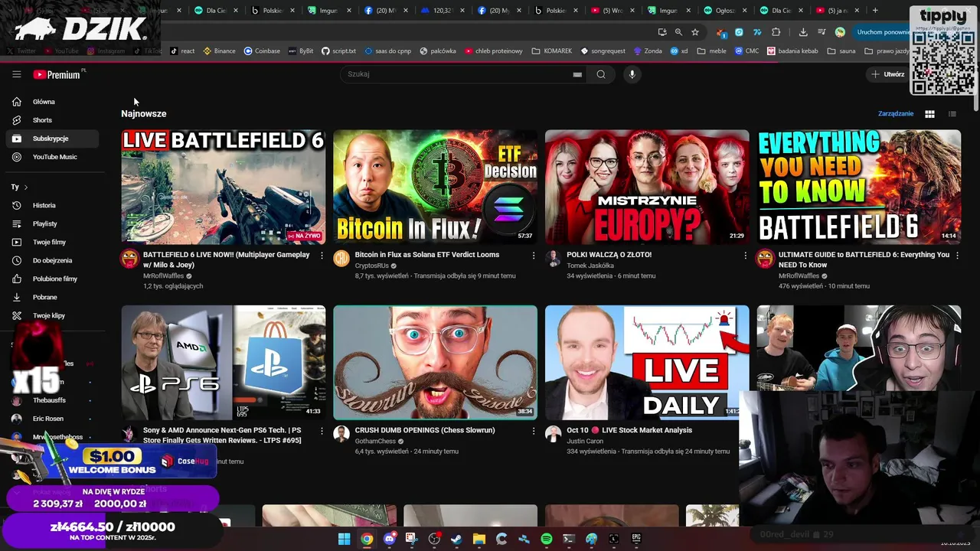Image resolution: width=980 pixels, height=551 pixels.
Task: Open OBS Studio from the taskbar
Action: coord(434,540)
